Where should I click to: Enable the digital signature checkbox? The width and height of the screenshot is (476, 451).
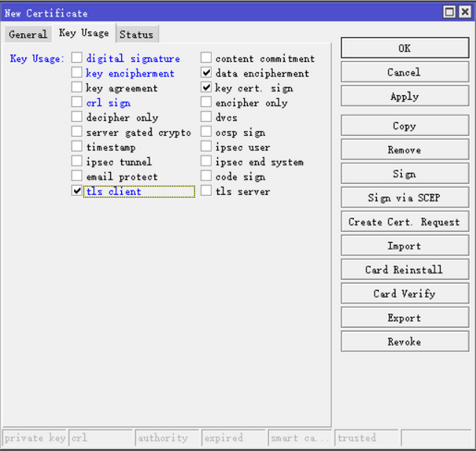click(x=77, y=57)
